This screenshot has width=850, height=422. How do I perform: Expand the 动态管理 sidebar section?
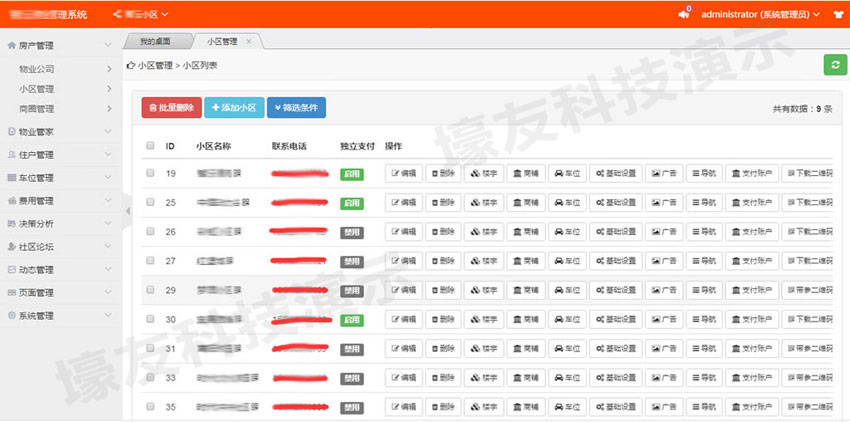click(60, 270)
